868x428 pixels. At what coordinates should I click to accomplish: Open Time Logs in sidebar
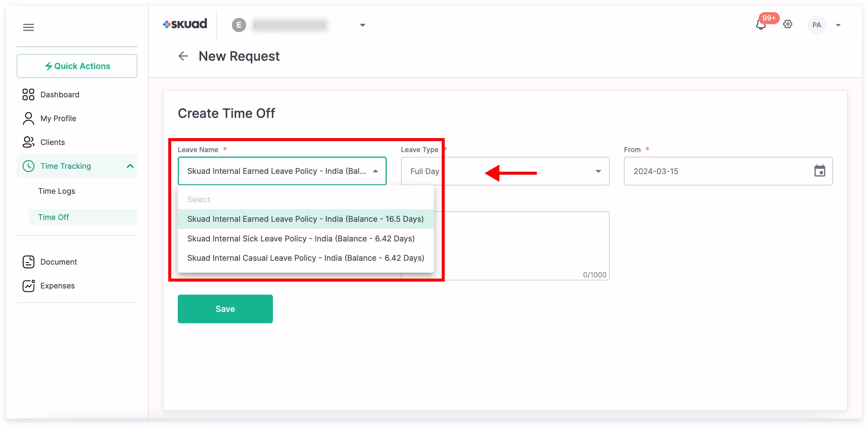pos(56,191)
